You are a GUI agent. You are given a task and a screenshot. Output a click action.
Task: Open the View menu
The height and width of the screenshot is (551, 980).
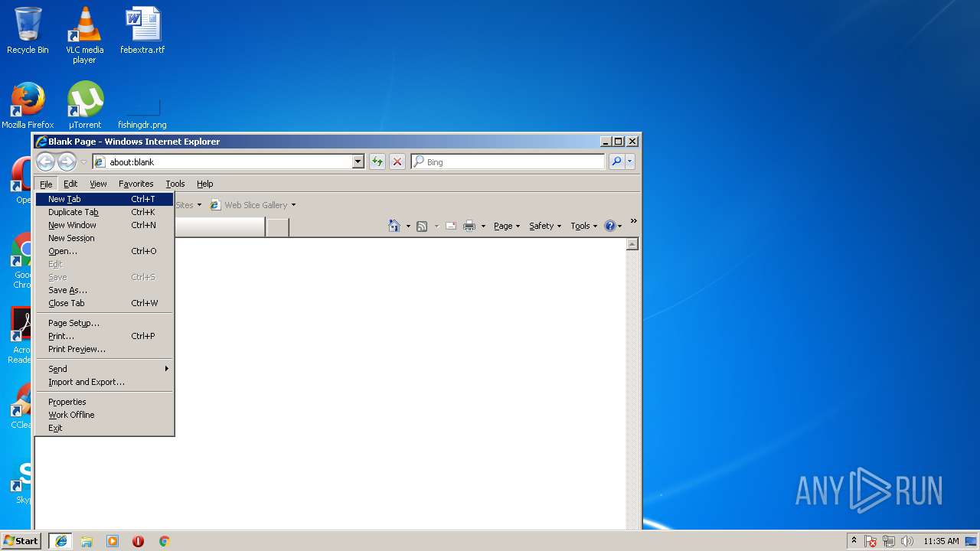click(98, 184)
